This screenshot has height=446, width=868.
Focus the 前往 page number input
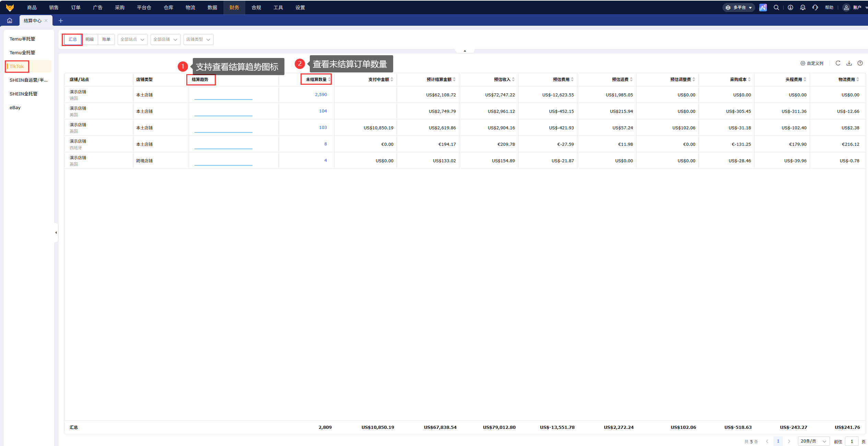pyautogui.click(x=852, y=441)
